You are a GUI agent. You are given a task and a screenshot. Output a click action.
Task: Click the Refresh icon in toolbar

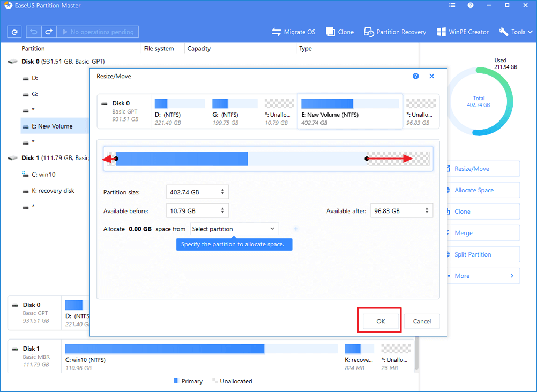tap(14, 32)
